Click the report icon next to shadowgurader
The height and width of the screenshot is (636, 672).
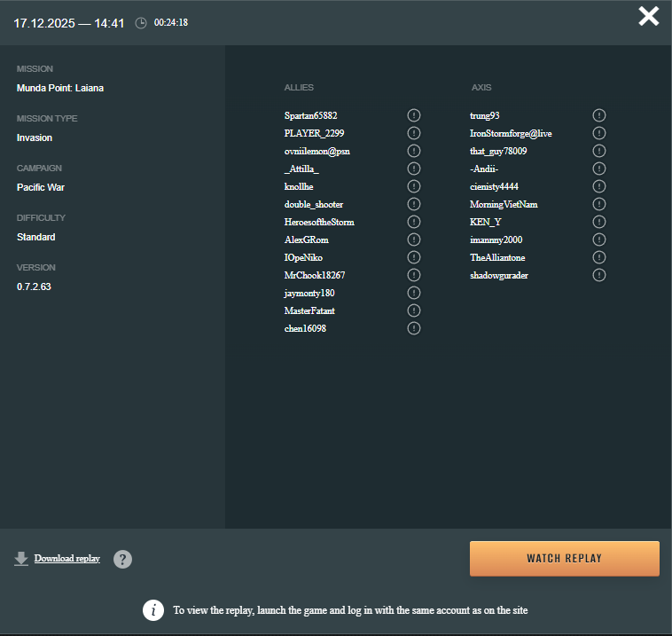click(x=599, y=275)
